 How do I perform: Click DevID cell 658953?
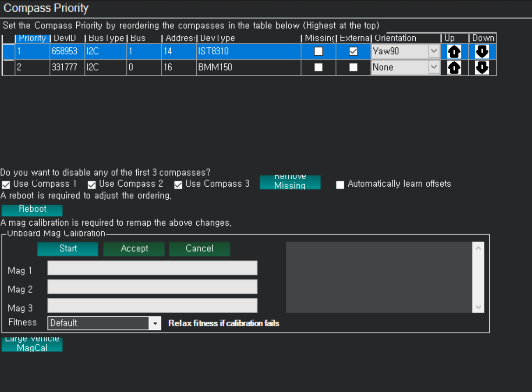67,52
